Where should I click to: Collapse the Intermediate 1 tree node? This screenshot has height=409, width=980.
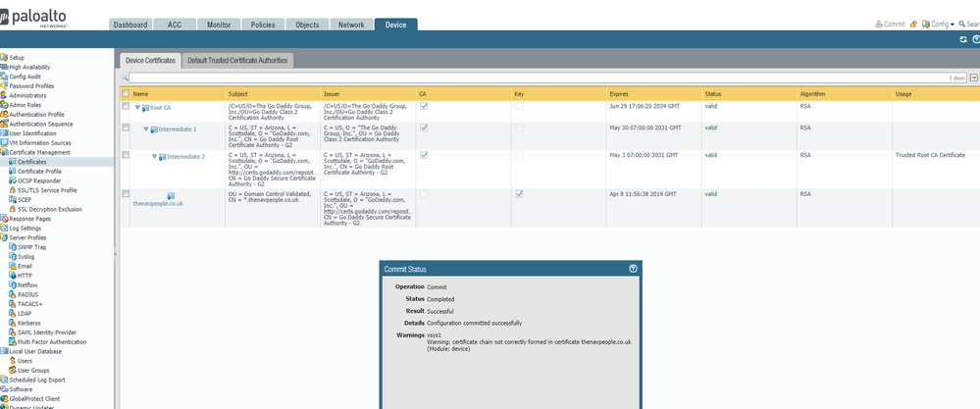point(146,129)
